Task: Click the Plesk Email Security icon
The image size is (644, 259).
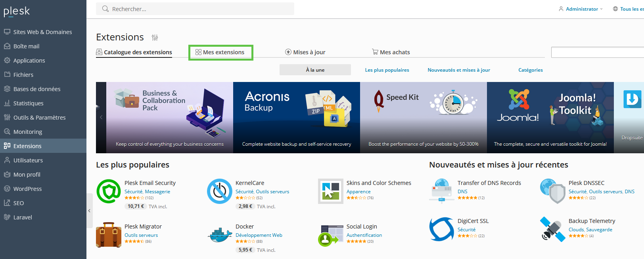Action: pyautogui.click(x=109, y=191)
